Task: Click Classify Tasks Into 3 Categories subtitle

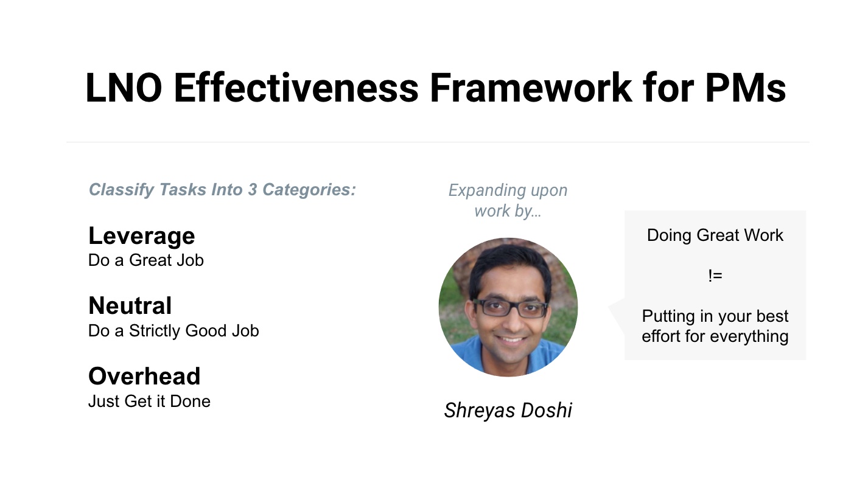Action: [222, 190]
